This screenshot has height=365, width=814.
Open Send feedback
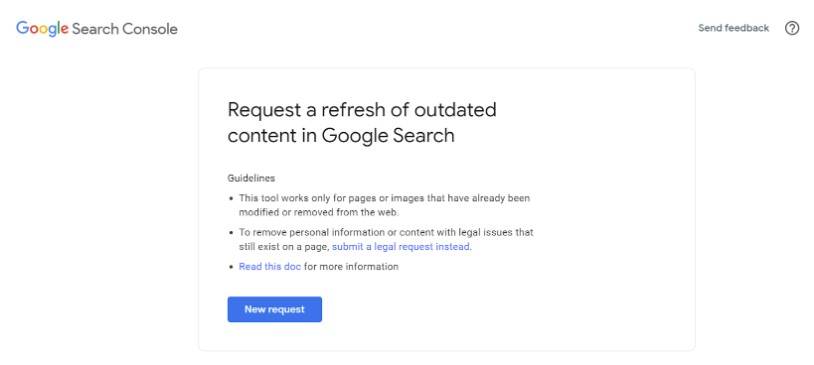coord(733,28)
